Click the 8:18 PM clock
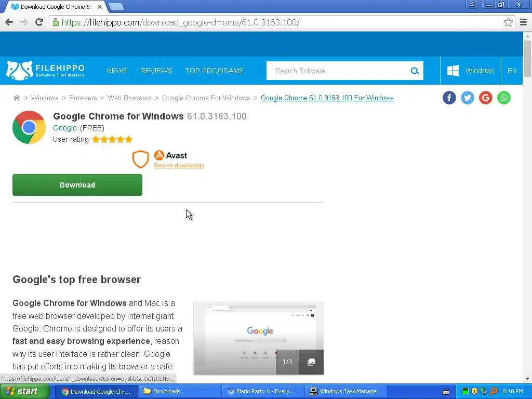The height and width of the screenshot is (399, 532). (513, 392)
